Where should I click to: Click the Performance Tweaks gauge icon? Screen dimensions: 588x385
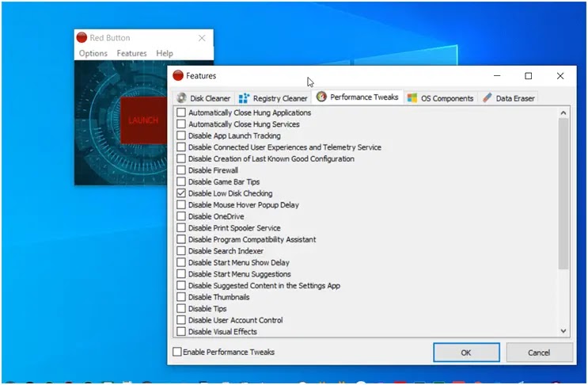(x=321, y=97)
